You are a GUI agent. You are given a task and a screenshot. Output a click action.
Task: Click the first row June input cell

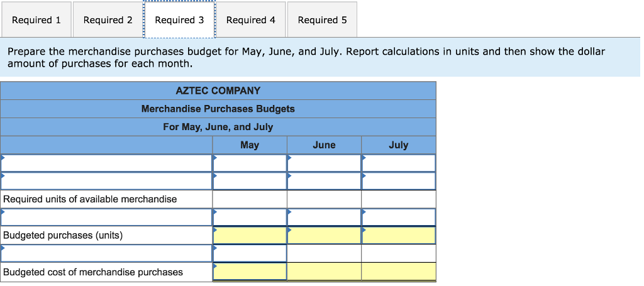(325, 163)
